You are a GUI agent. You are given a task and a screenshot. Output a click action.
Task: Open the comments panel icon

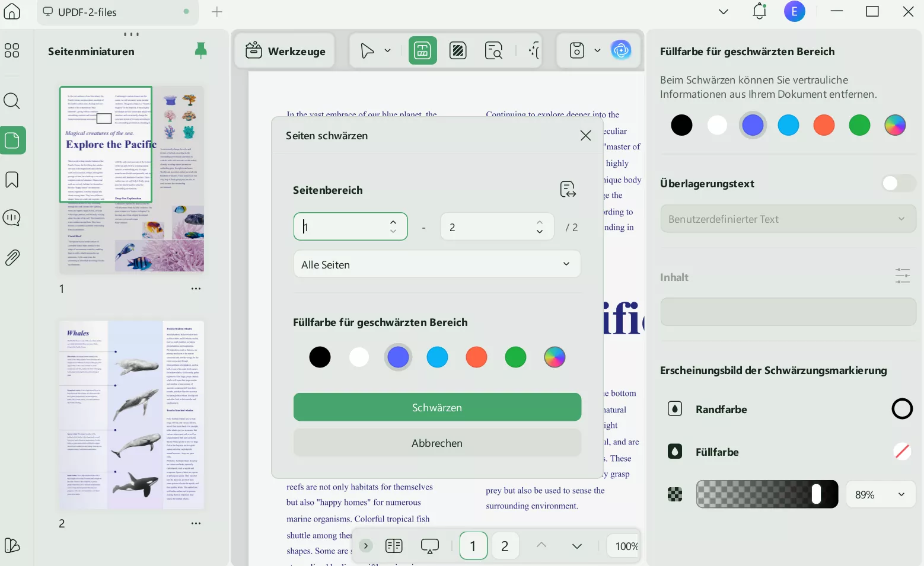pyautogui.click(x=12, y=218)
